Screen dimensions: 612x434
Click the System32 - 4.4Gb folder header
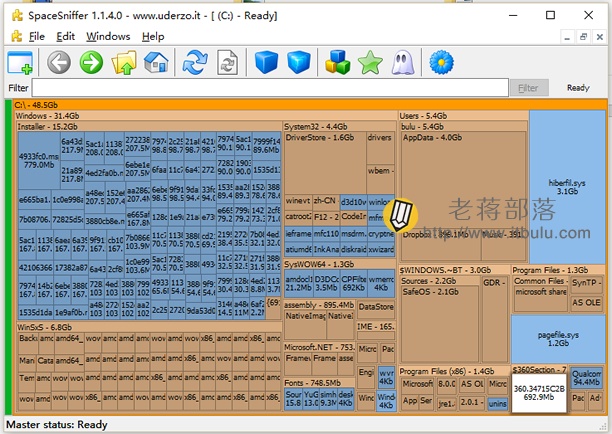pyautogui.click(x=339, y=126)
